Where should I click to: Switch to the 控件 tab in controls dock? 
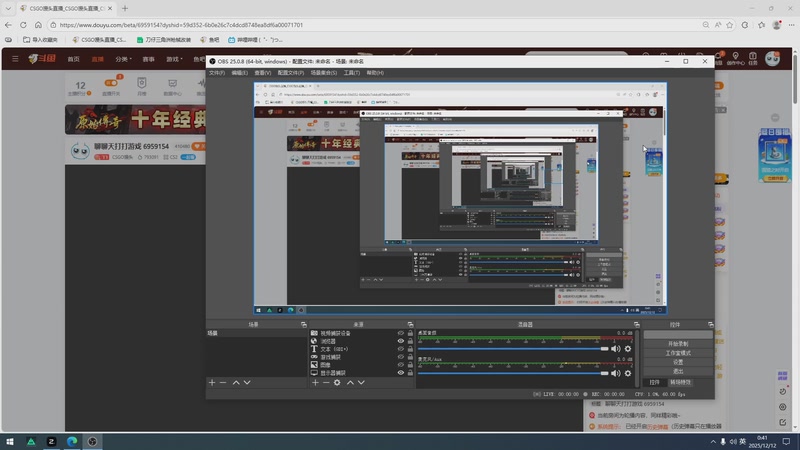[x=655, y=382]
